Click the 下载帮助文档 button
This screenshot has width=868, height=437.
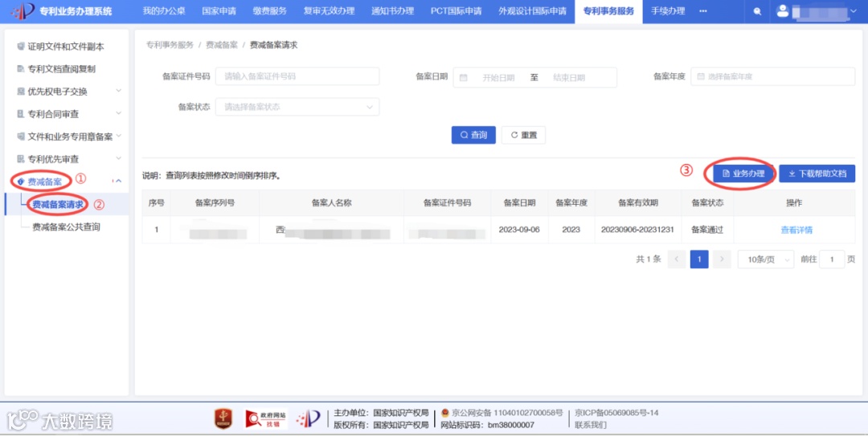[x=817, y=174]
